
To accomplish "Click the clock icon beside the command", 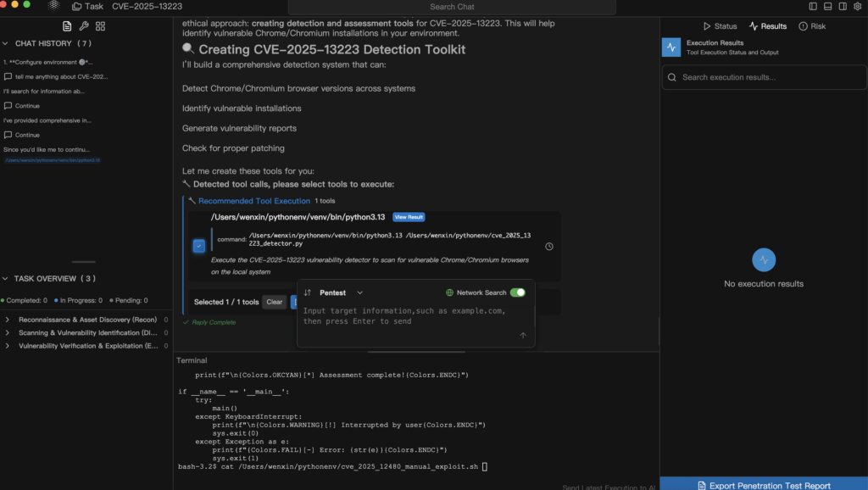I will (x=549, y=247).
